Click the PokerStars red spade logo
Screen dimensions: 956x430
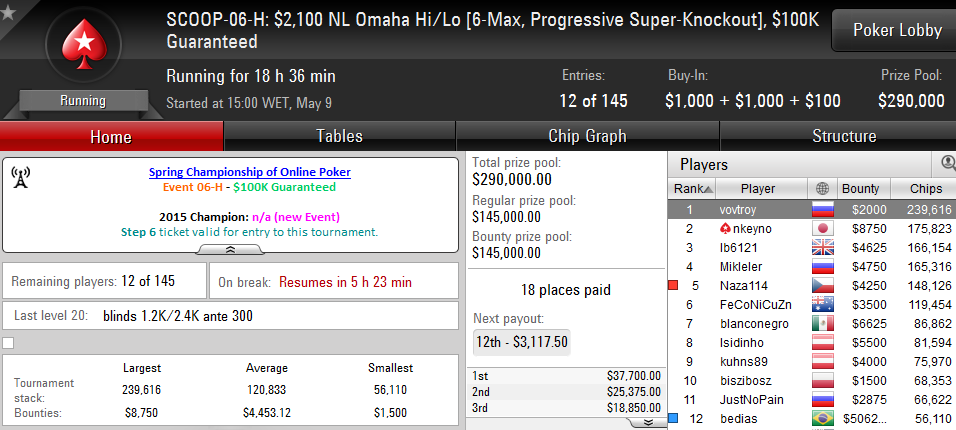pos(84,45)
